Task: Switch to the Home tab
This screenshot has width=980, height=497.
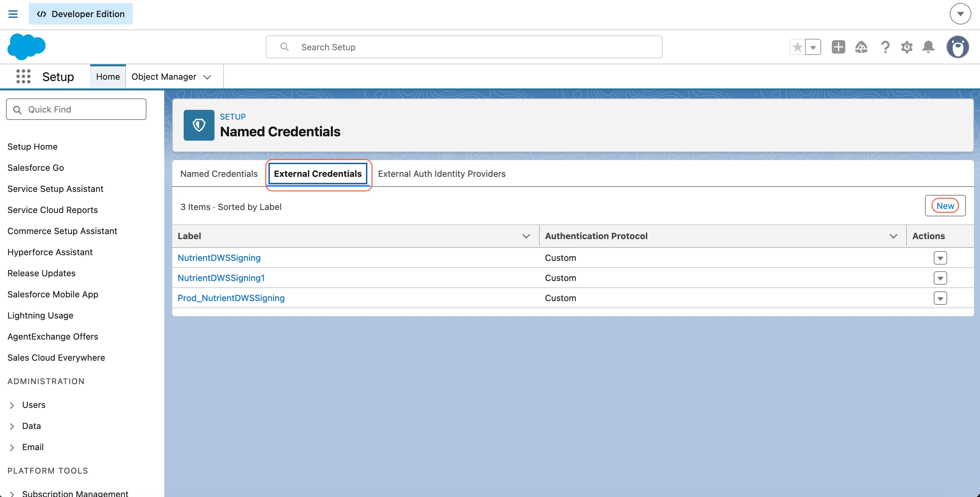Action: click(108, 76)
